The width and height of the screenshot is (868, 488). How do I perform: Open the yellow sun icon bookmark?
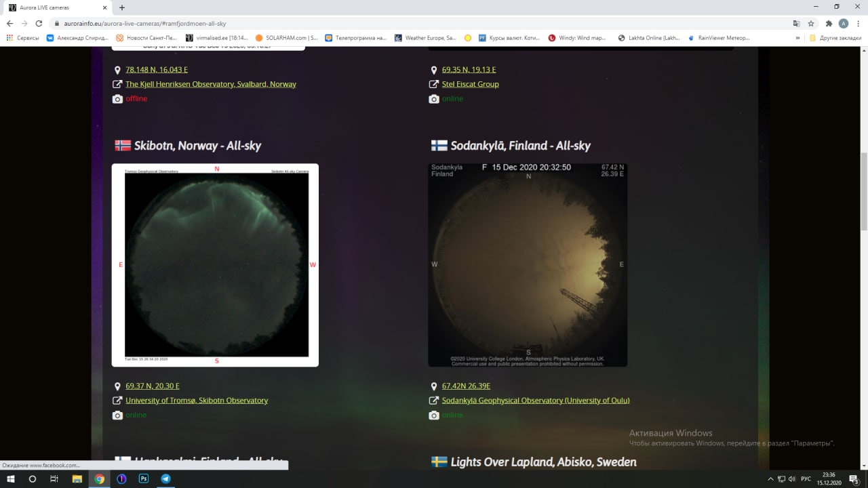point(468,38)
